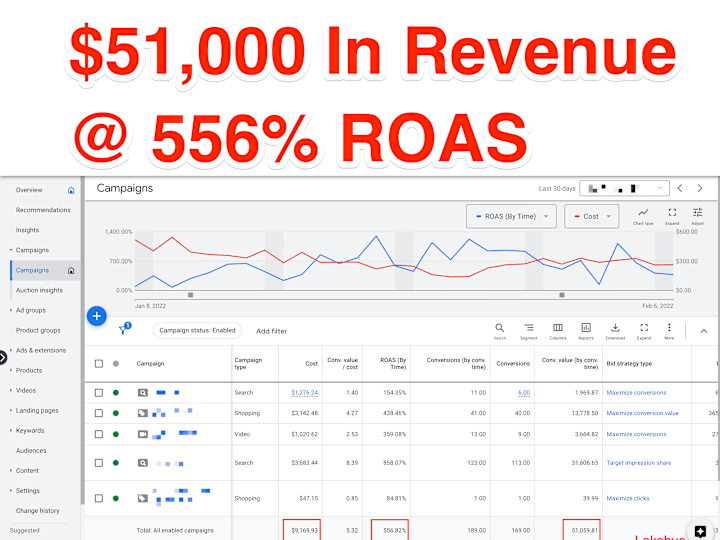Open Overview in the sidebar
This screenshot has width=720, height=540.
tap(29, 190)
